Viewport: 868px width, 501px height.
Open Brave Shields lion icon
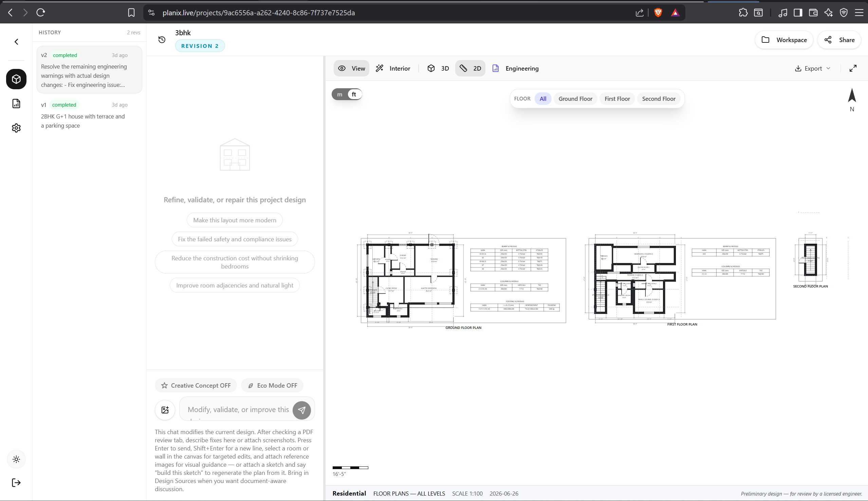[x=658, y=13]
